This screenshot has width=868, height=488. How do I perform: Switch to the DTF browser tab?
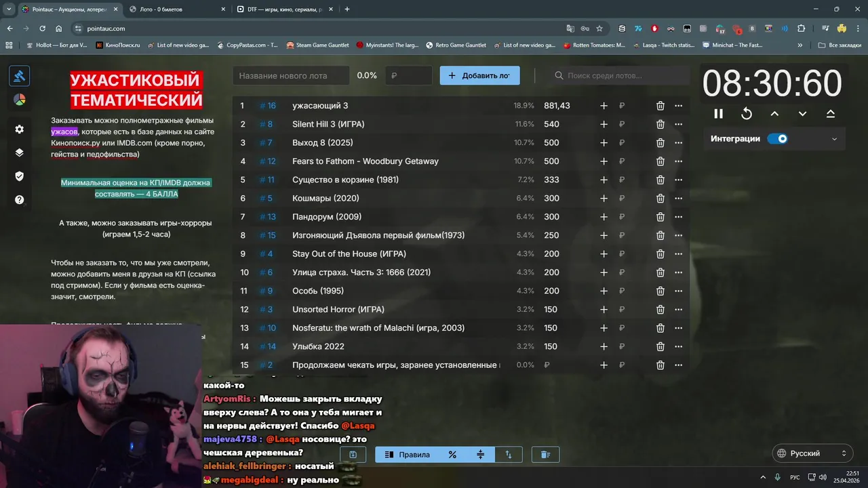(x=285, y=9)
